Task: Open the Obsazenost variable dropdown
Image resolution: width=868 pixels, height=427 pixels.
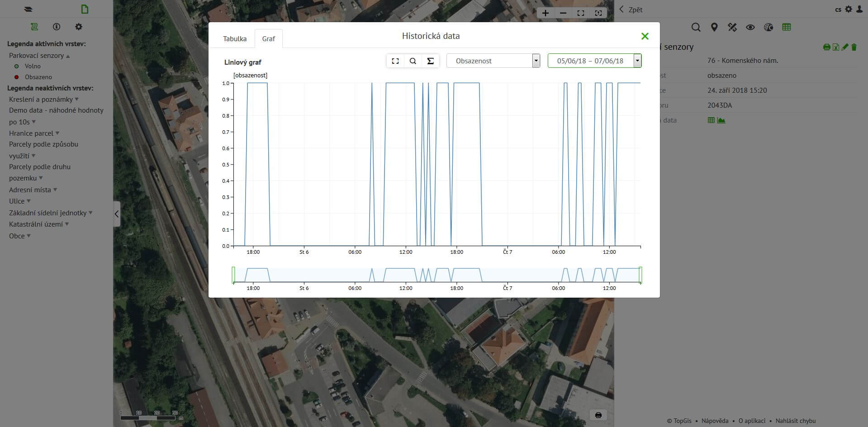Action: (x=493, y=61)
